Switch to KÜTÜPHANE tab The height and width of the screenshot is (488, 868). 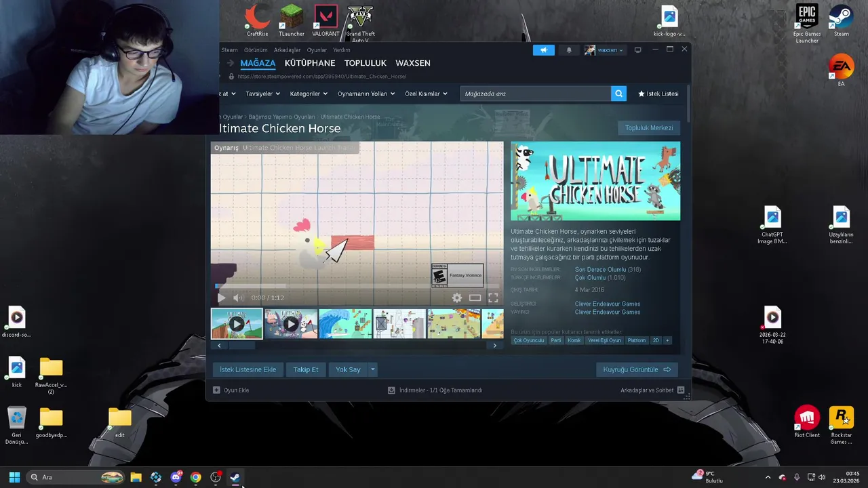tap(310, 63)
